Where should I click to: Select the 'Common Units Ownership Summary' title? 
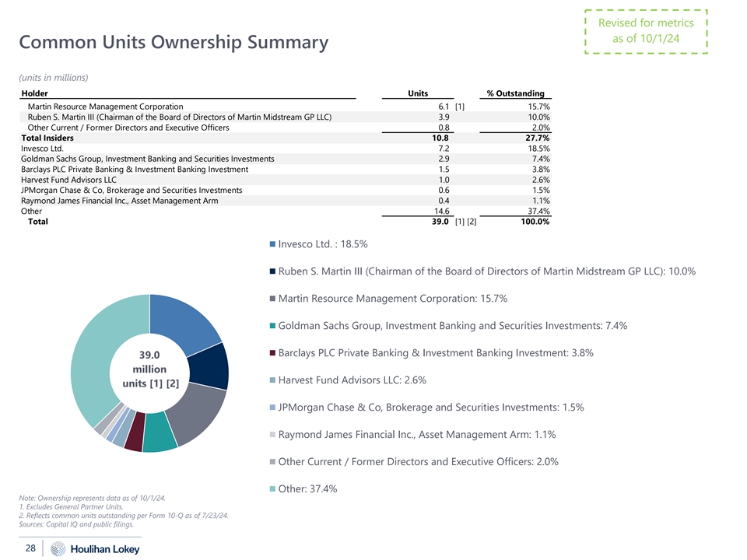point(174,42)
